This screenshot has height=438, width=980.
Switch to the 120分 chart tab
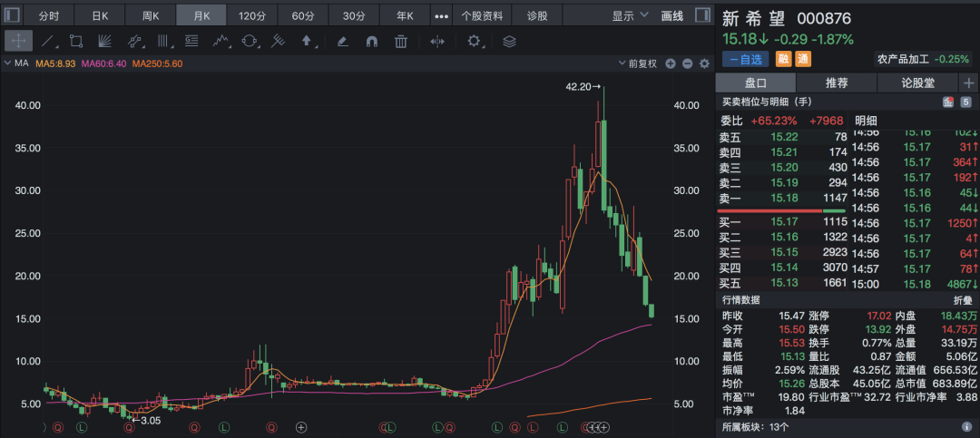[x=252, y=16]
